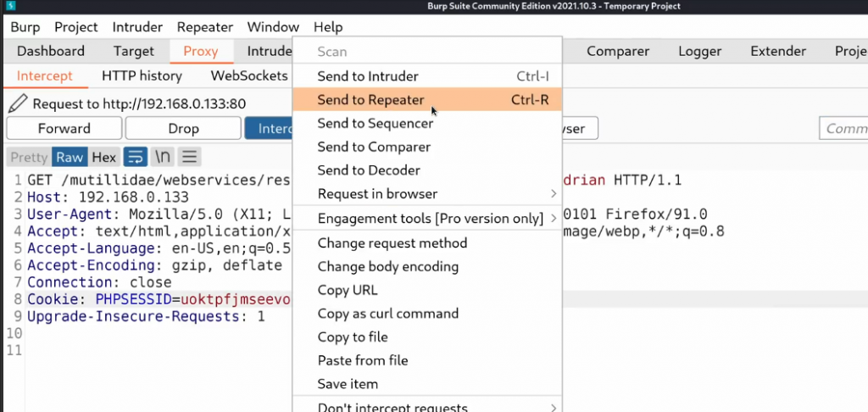Click the Burp Suite logo in the title bar
Image resolution: width=868 pixels, height=412 pixels.
tap(8, 7)
